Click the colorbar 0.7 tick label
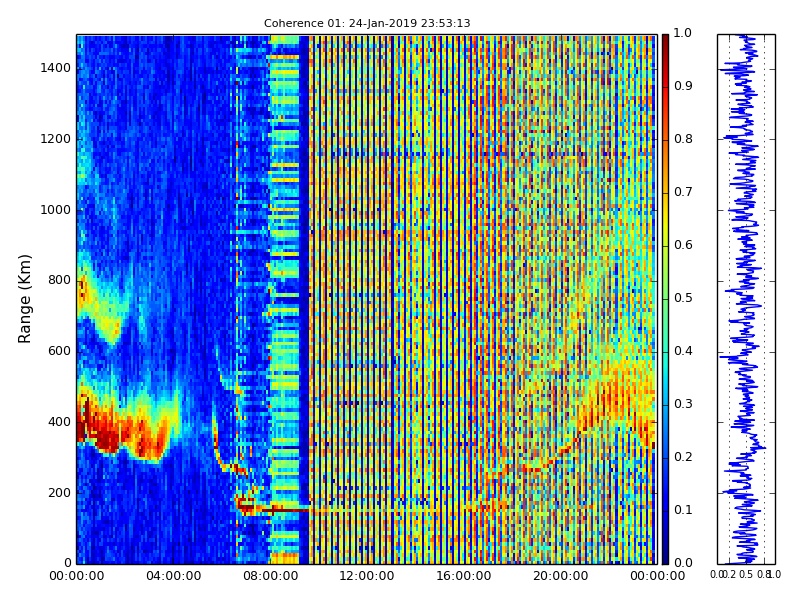Image resolution: width=800 pixels, height=600 pixels. pyautogui.click(x=683, y=192)
